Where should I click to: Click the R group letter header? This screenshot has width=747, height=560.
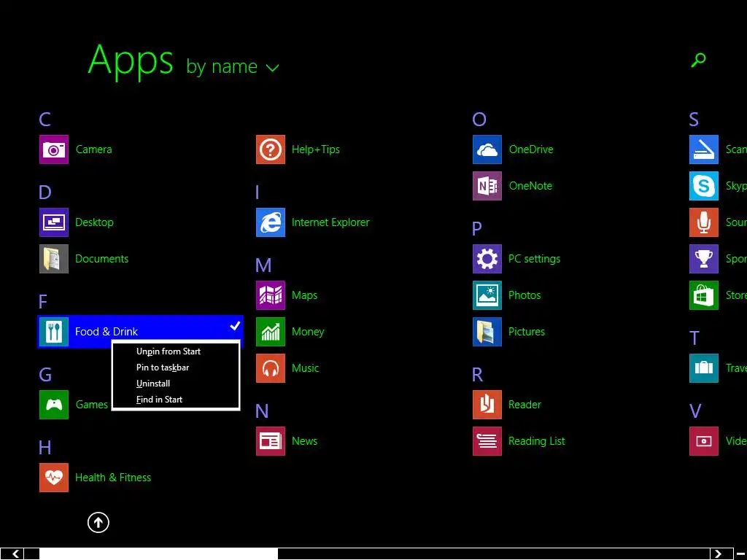click(x=477, y=375)
